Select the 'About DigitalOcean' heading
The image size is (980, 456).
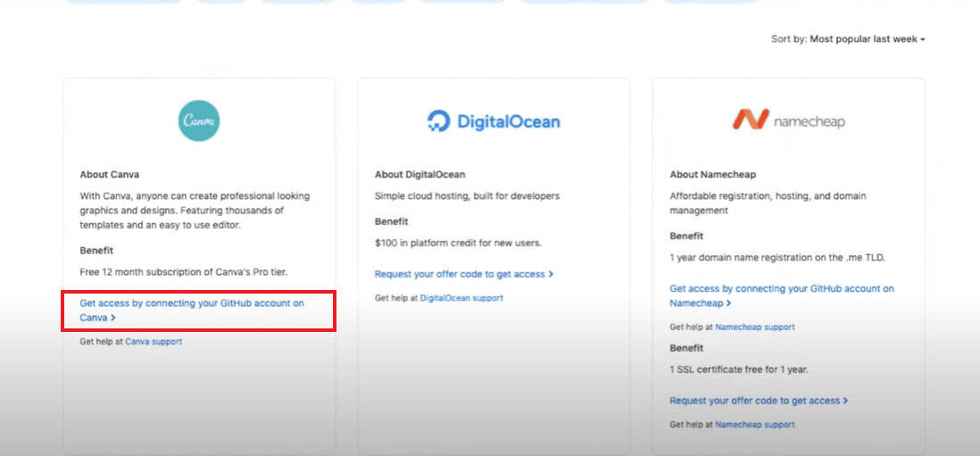(420, 174)
